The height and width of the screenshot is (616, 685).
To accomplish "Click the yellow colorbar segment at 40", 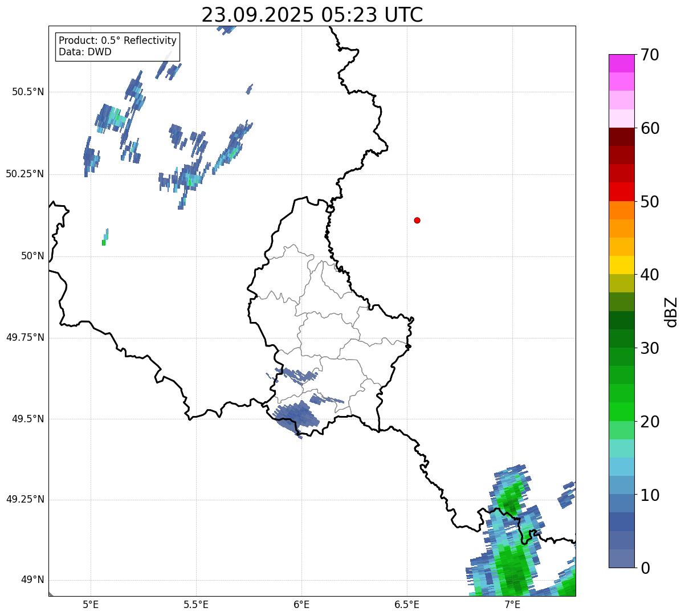I will click(621, 265).
